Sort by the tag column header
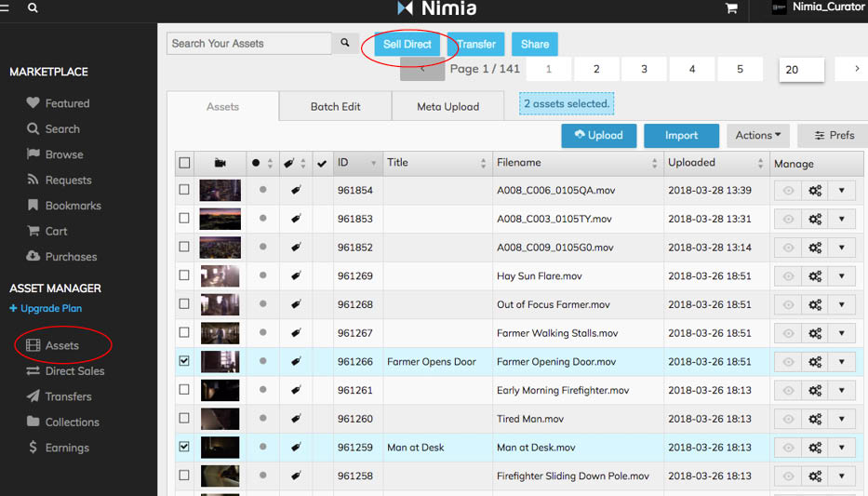868x496 pixels. (295, 163)
